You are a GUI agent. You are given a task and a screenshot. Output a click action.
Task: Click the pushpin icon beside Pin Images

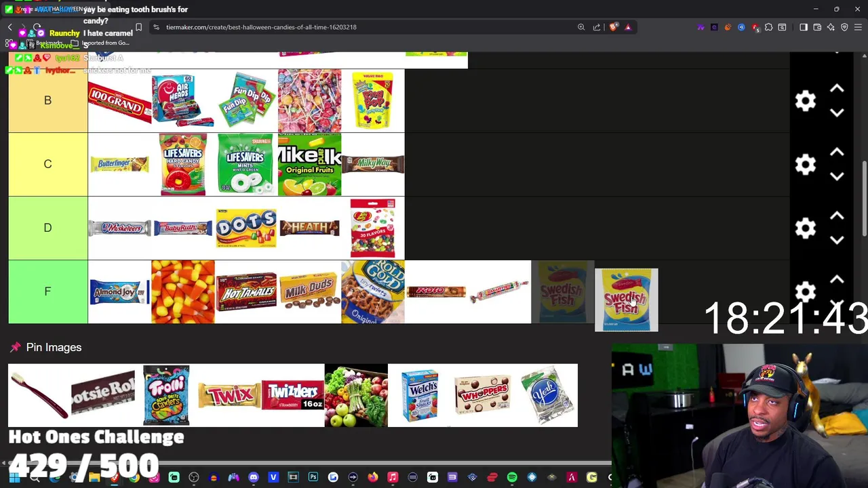15,347
